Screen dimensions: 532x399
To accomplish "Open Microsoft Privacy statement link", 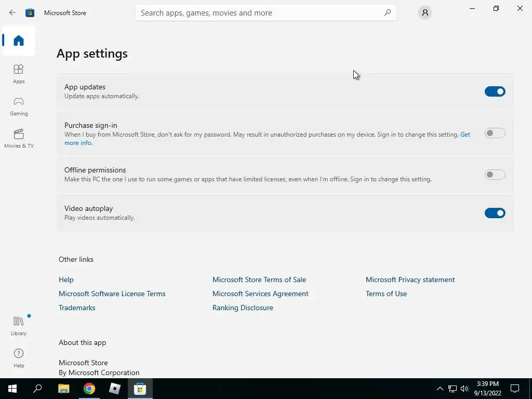I will (x=410, y=280).
